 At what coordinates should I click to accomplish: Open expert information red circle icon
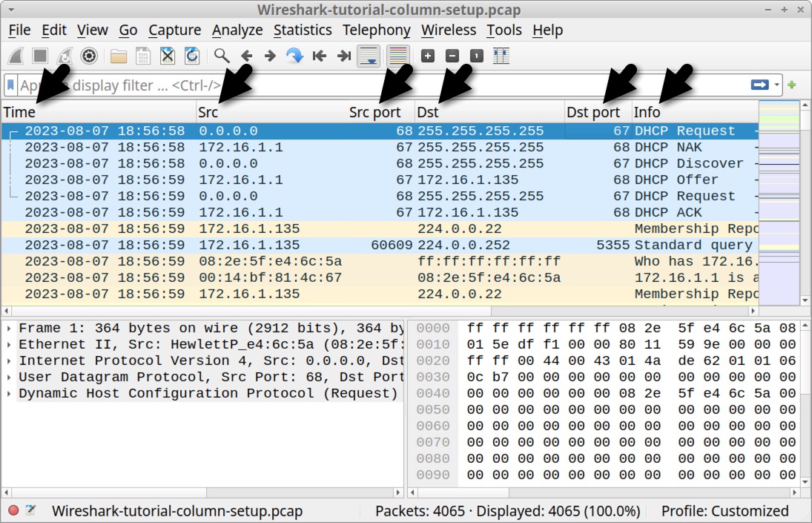coord(13,510)
